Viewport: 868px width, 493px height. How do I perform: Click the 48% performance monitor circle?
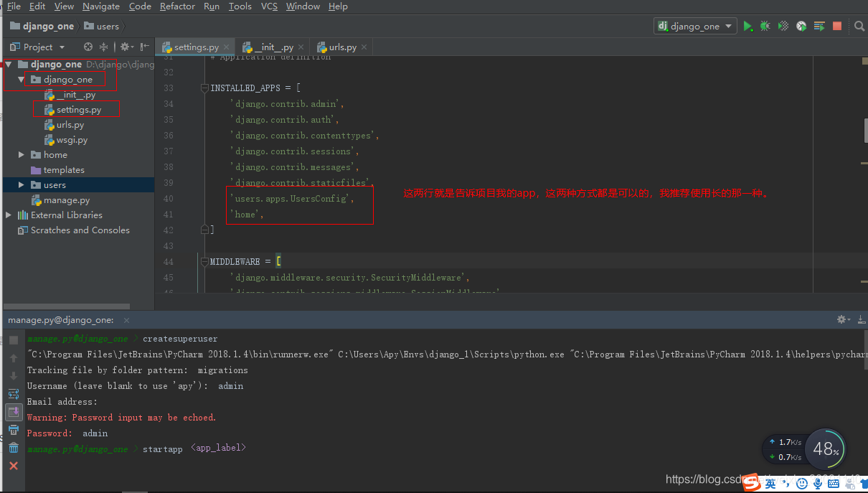(x=826, y=449)
